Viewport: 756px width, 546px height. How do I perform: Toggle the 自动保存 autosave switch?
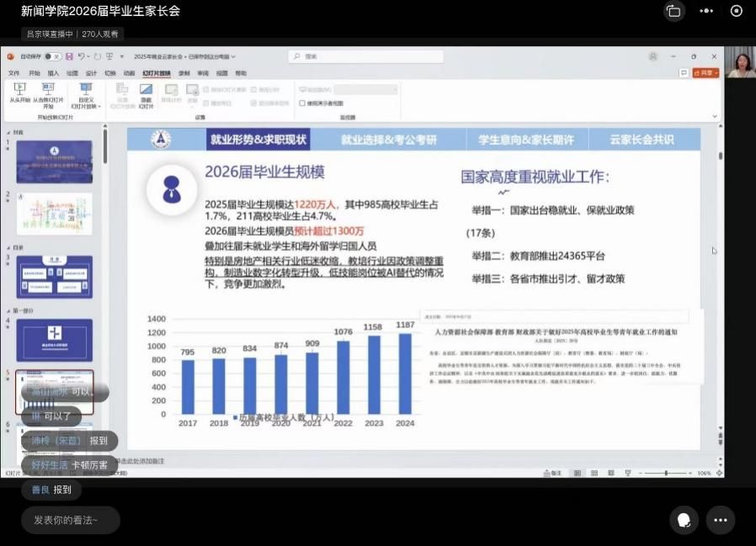52,56
